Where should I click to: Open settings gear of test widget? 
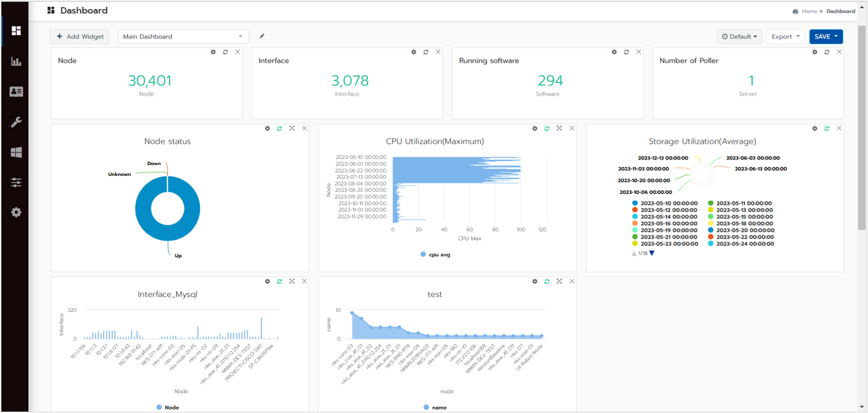[535, 281]
